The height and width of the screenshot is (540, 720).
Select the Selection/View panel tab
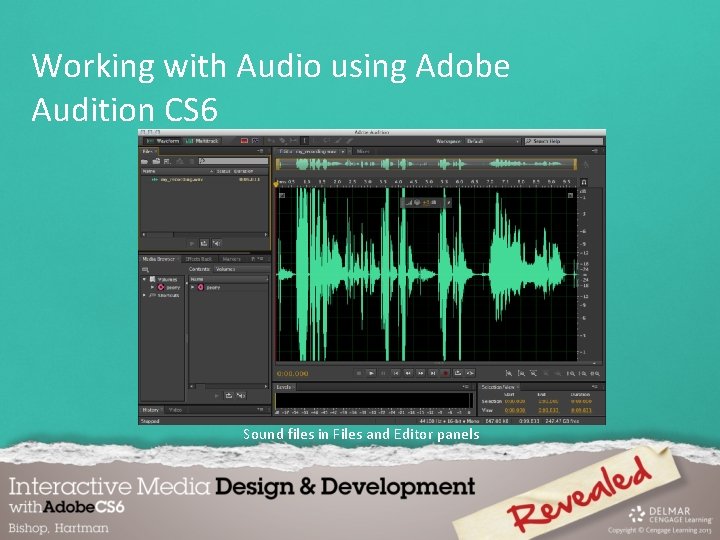498,387
